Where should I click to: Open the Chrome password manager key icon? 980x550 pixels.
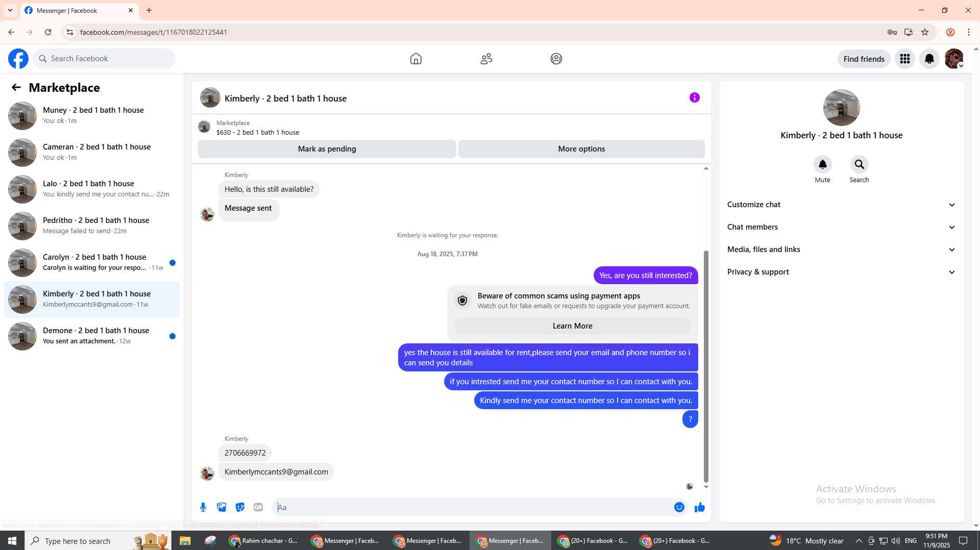point(892,32)
